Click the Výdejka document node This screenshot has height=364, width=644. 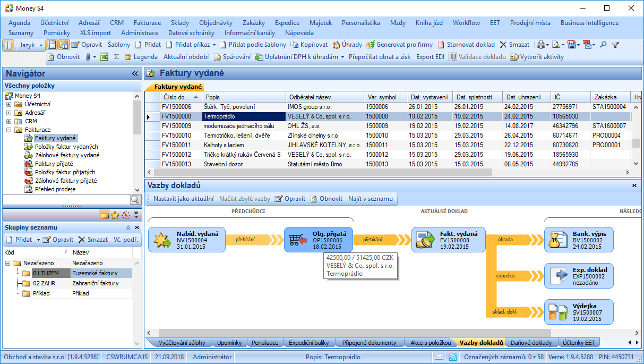coord(579,312)
